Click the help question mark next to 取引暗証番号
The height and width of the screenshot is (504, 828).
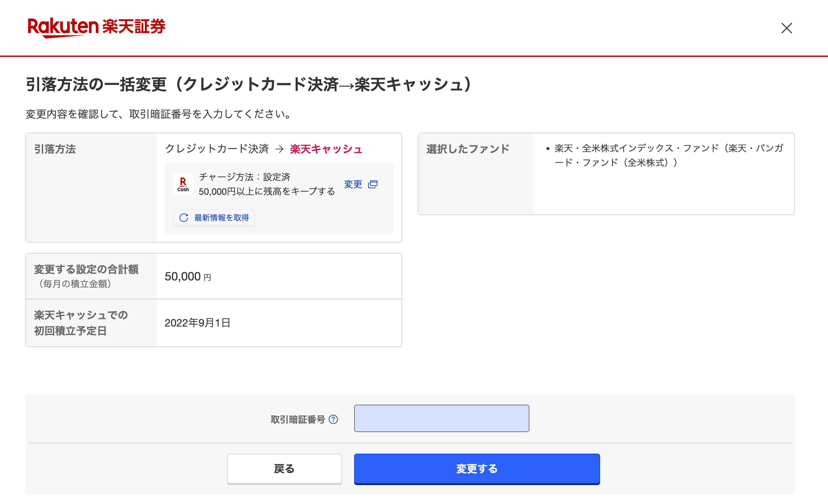coord(333,419)
